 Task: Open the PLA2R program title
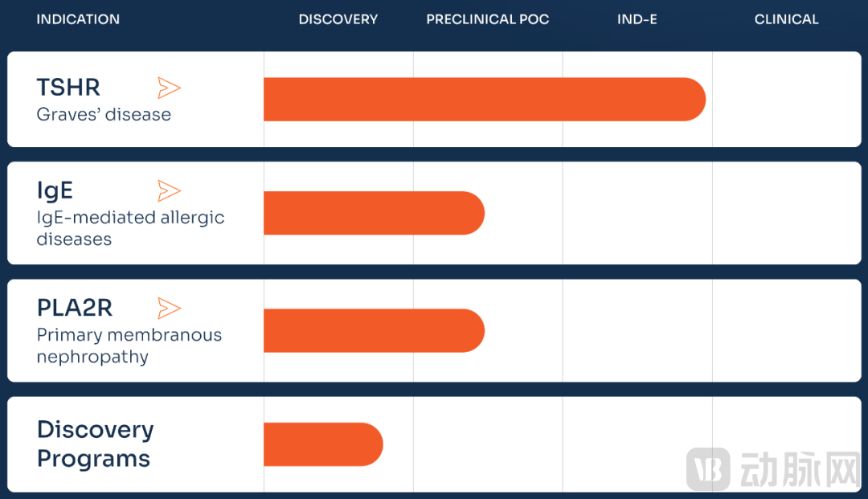(75, 308)
